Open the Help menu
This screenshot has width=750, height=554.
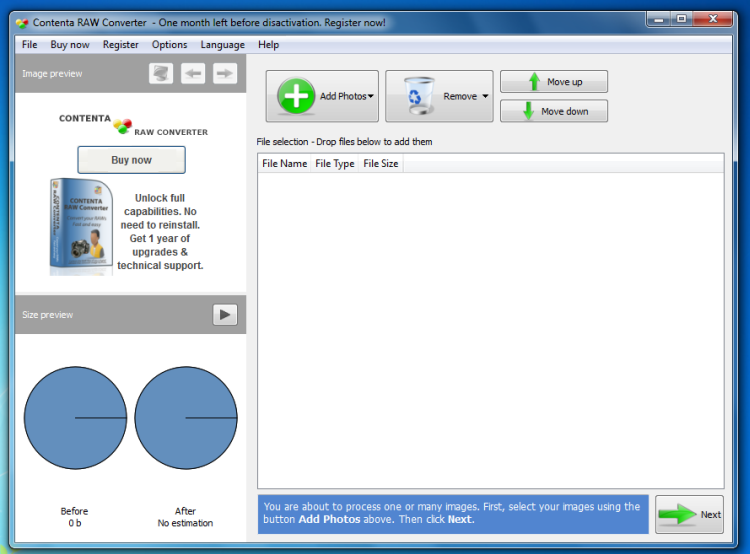pyautogui.click(x=268, y=44)
